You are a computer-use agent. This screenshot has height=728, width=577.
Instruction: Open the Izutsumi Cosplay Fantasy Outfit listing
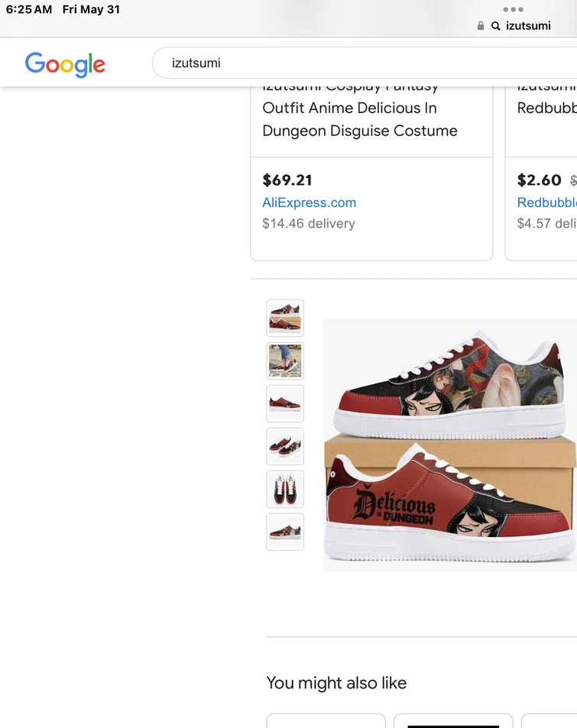coord(360,108)
